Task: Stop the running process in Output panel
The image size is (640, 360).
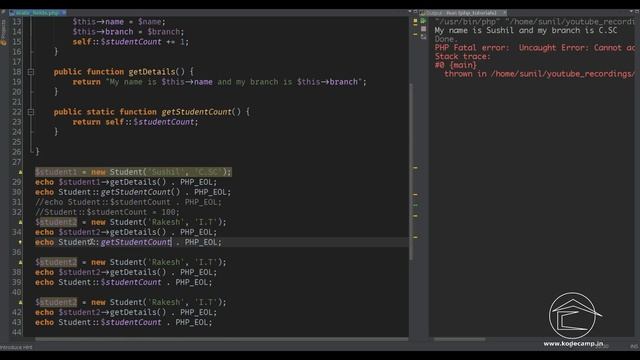Action: [x=423, y=29]
